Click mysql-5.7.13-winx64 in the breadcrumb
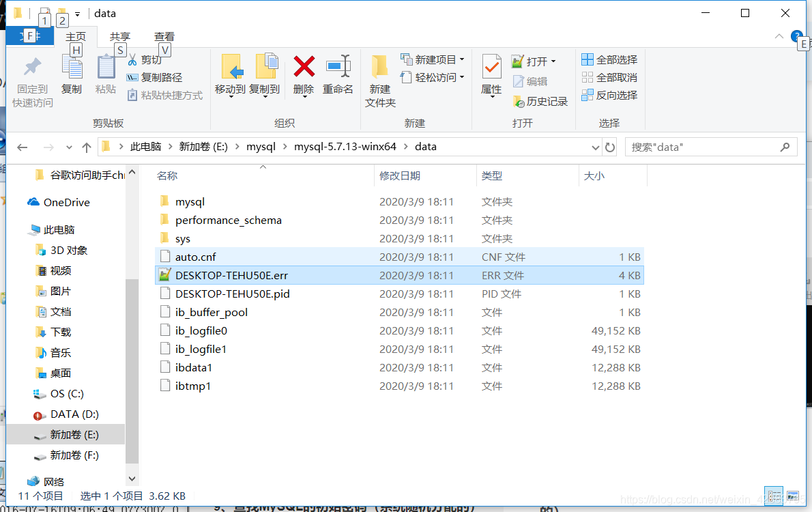Image resolution: width=812 pixels, height=512 pixels. click(x=345, y=147)
